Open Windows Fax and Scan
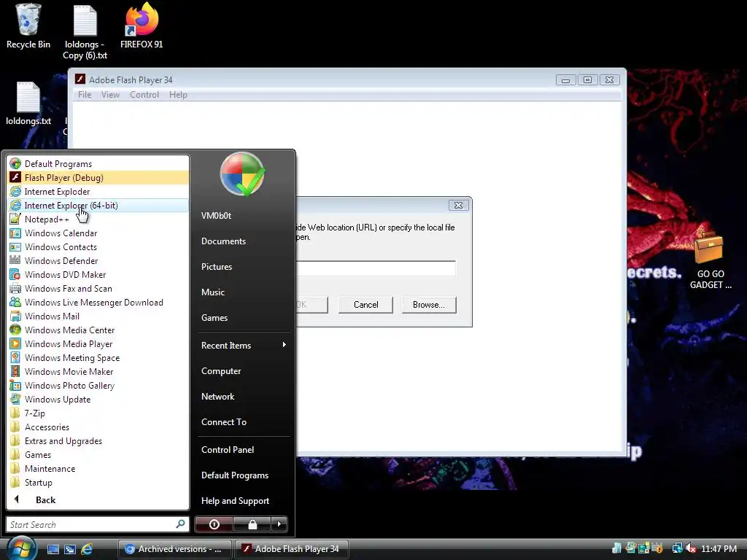This screenshot has height=560, width=747. [98, 288]
